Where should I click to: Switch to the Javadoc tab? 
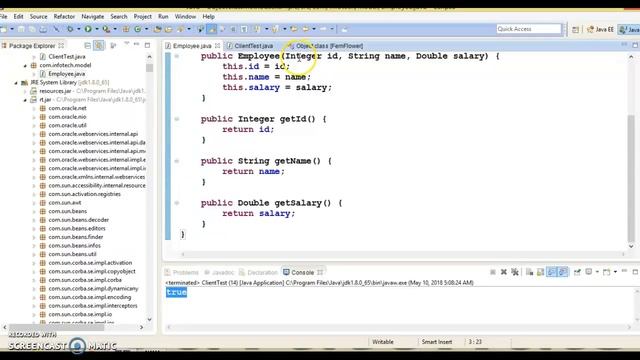pos(219,272)
